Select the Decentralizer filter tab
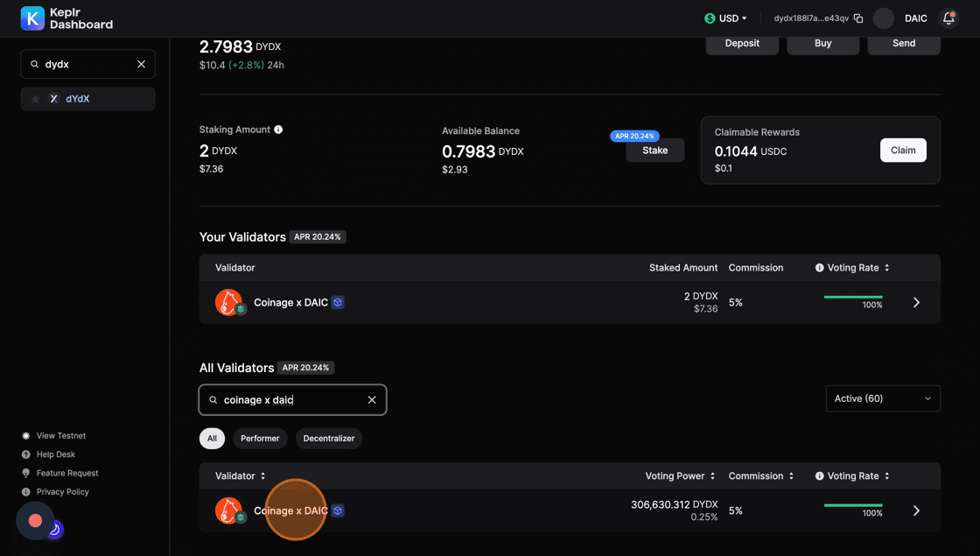The width and height of the screenshot is (980, 556). (x=329, y=439)
